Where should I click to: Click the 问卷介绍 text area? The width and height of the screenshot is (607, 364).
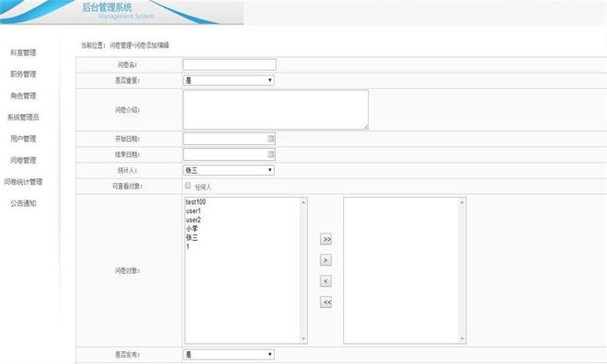(276, 110)
